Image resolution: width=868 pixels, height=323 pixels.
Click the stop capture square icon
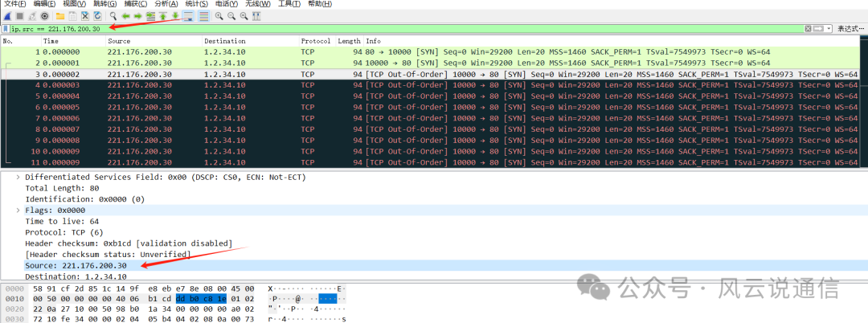click(18, 16)
